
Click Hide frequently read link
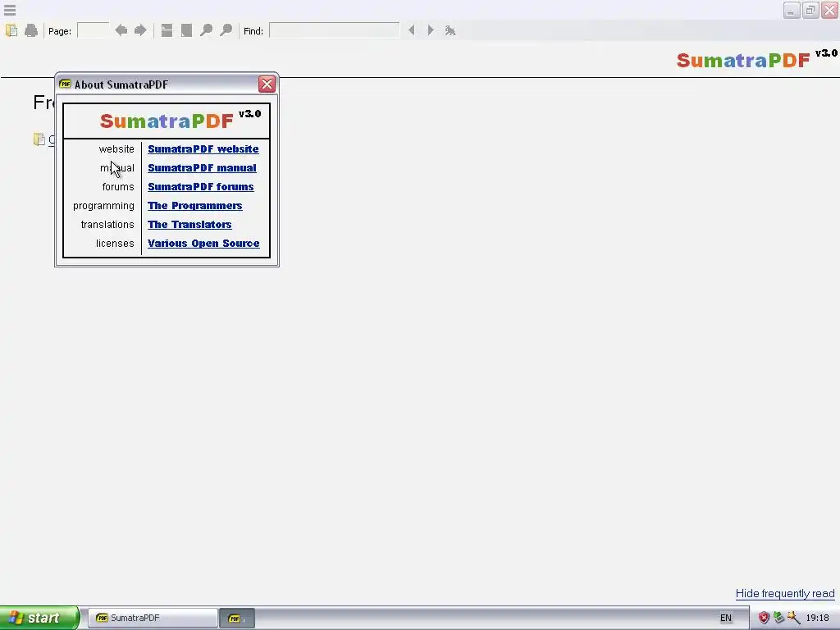785,594
